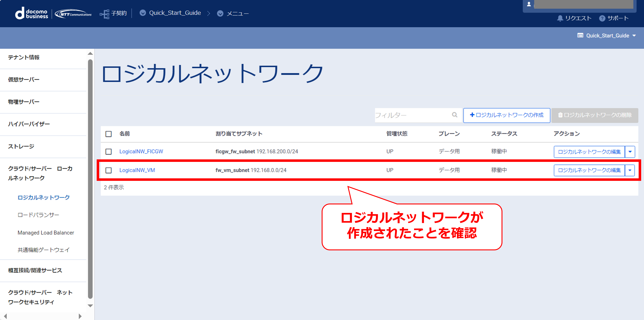Click the プレーン column header
Viewport: 644px width, 320px height.
[449, 134]
